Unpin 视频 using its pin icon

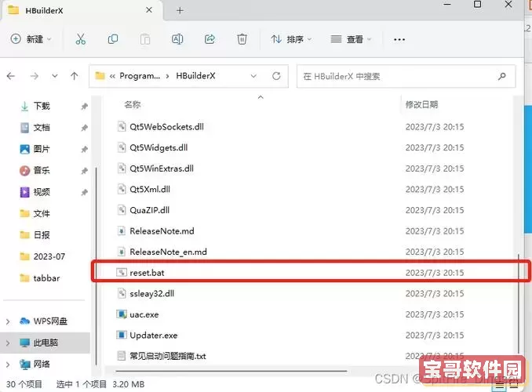pyautogui.click(x=84, y=192)
